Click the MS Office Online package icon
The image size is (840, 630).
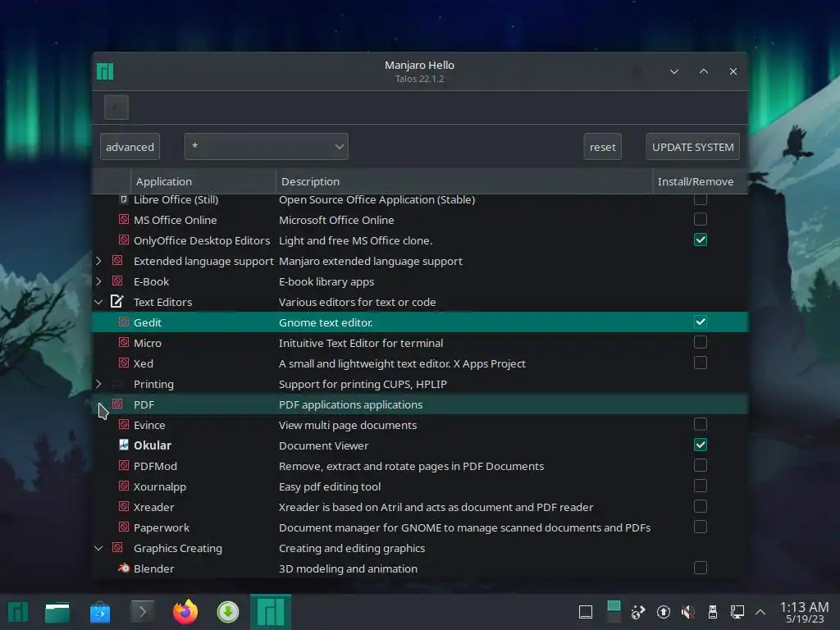click(x=124, y=220)
